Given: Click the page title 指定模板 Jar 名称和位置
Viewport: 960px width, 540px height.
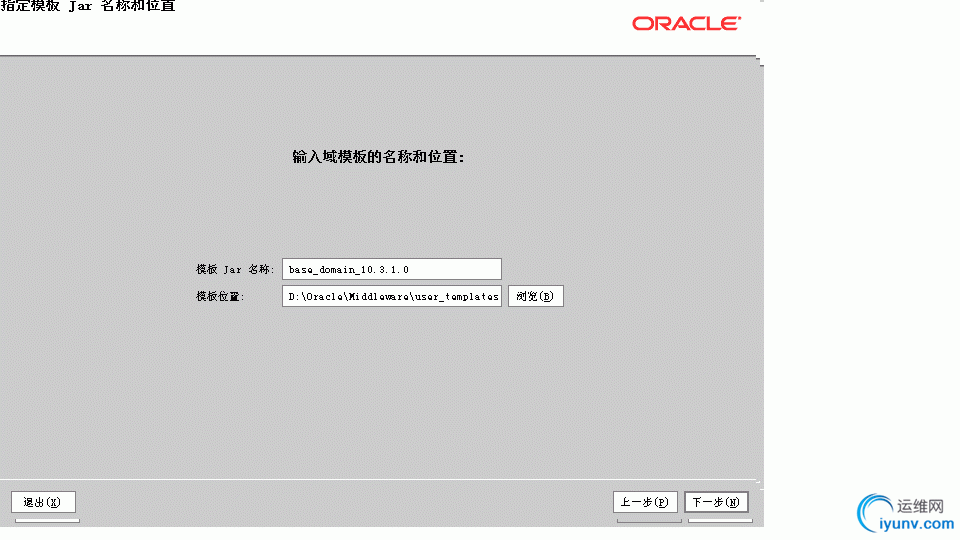Looking at the screenshot, I should [x=88, y=6].
